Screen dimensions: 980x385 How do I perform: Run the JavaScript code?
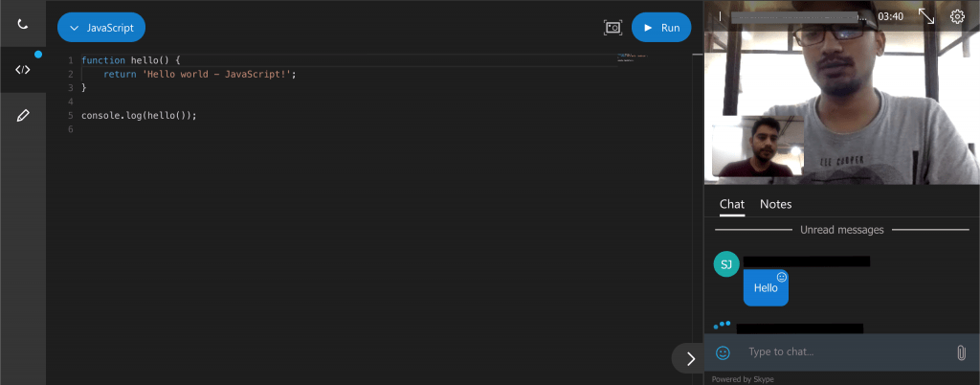click(x=661, y=28)
